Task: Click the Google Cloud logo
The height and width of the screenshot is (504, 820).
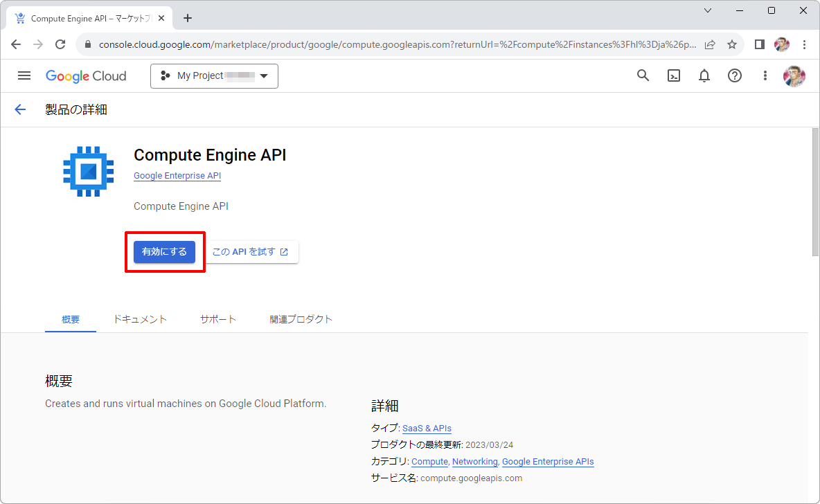Action: click(x=87, y=76)
